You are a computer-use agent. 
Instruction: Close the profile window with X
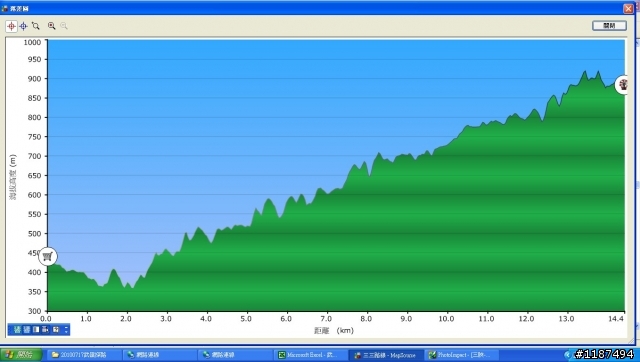point(628,8)
